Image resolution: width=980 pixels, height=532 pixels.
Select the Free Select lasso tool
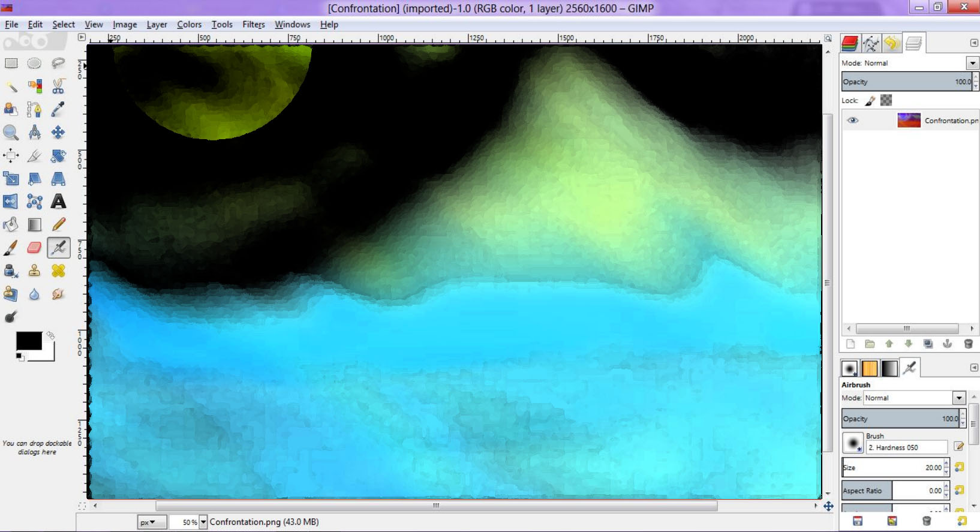coord(58,64)
